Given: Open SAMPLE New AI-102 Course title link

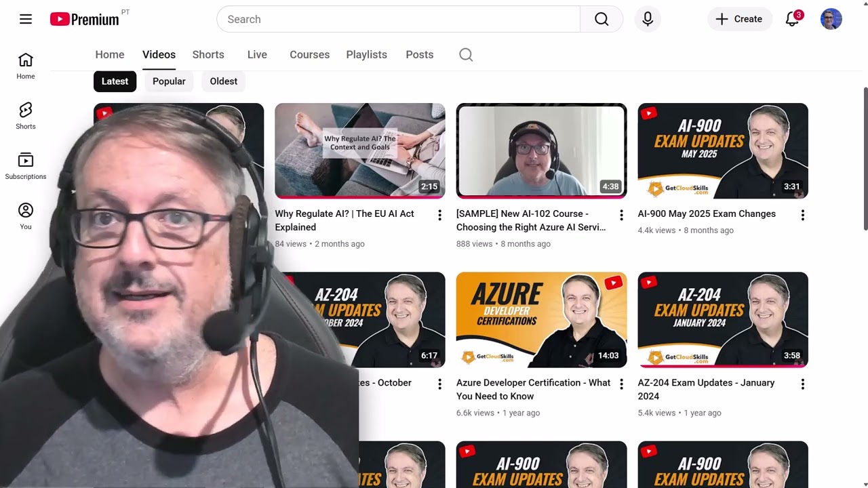Looking at the screenshot, I should coord(531,220).
